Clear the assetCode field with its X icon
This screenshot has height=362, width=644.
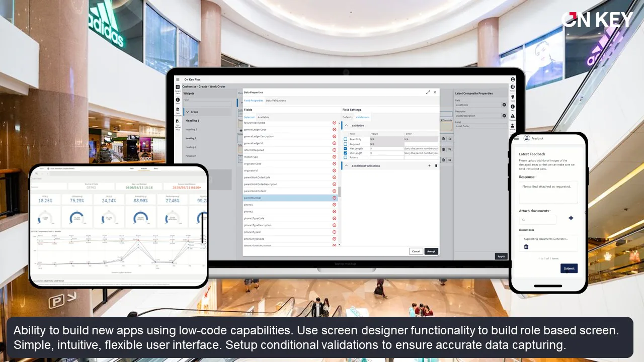tap(504, 105)
